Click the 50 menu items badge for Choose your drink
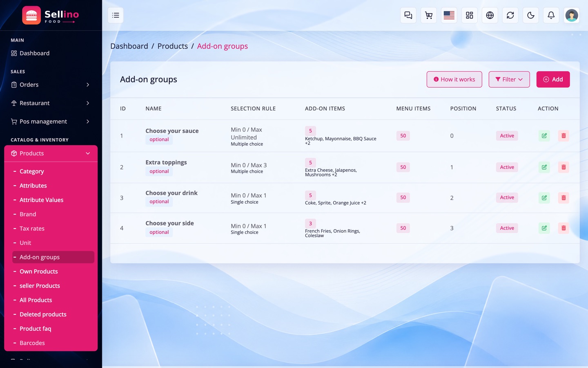The height and width of the screenshot is (368, 588). coord(403,197)
